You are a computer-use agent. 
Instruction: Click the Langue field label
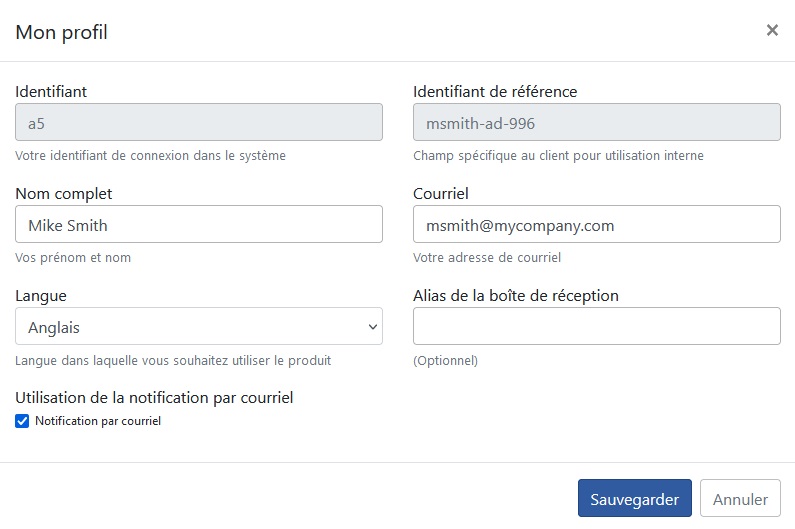pos(41,296)
